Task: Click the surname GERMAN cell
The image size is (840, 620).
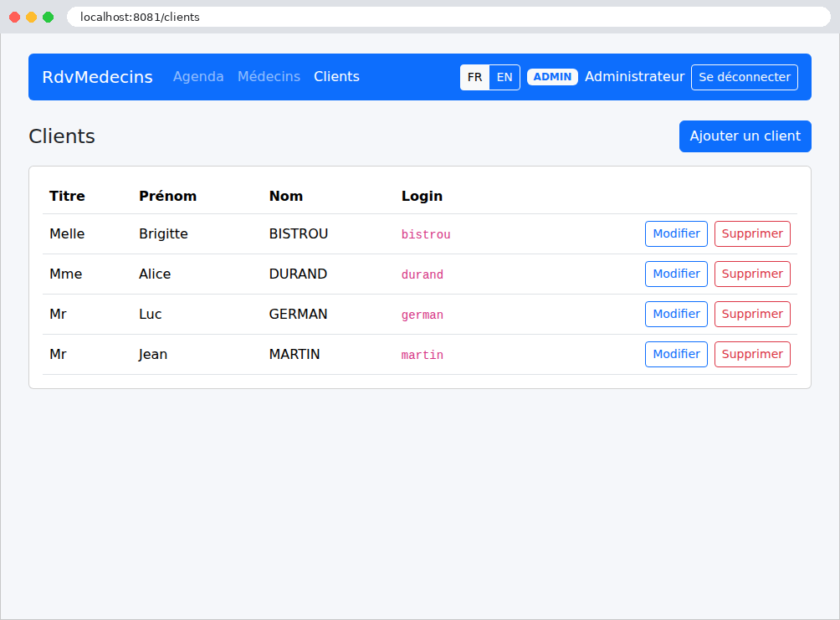Action: pos(298,314)
